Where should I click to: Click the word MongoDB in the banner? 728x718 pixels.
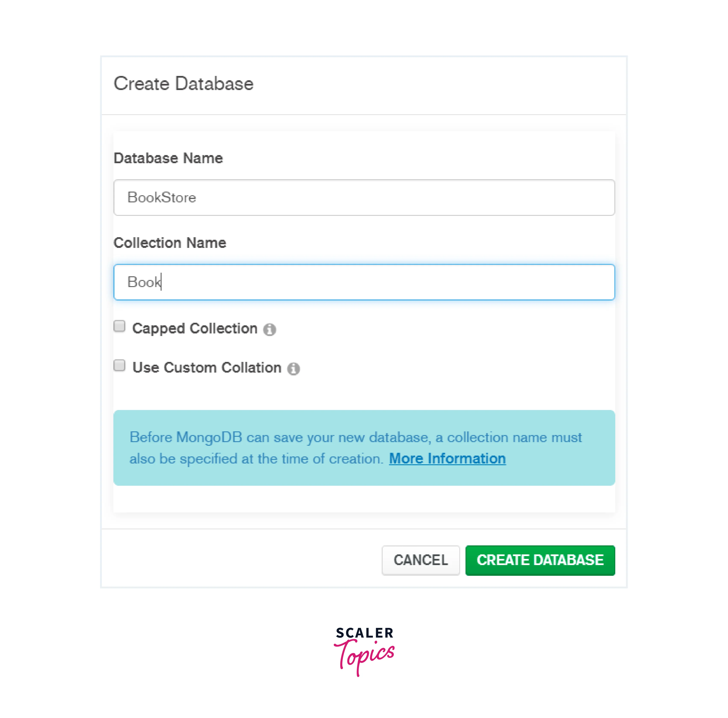209,437
